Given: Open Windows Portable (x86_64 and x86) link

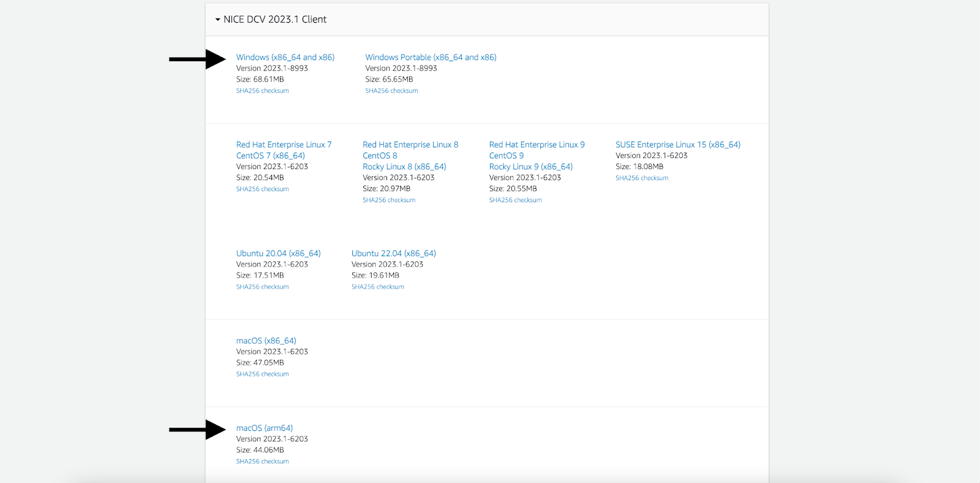Looking at the screenshot, I should coord(431,58).
